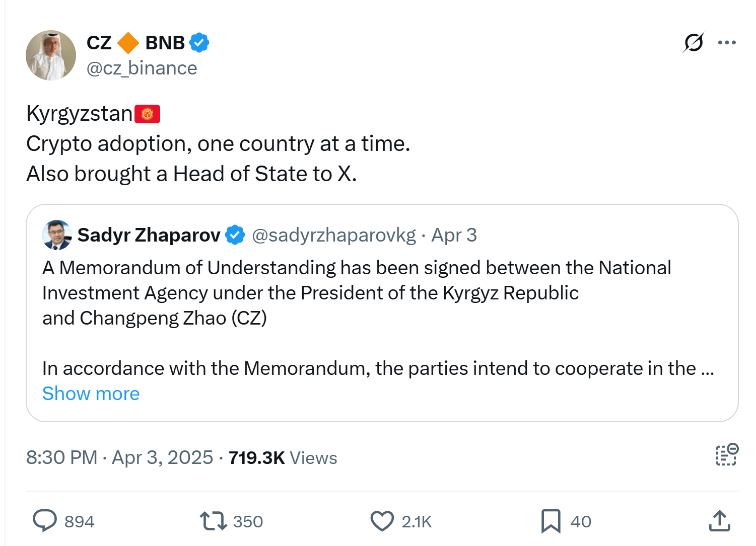Open Sadyr Zhaparov's profile name
This screenshot has width=756, height=546.
pyautogui.click(x=149, y=235)
